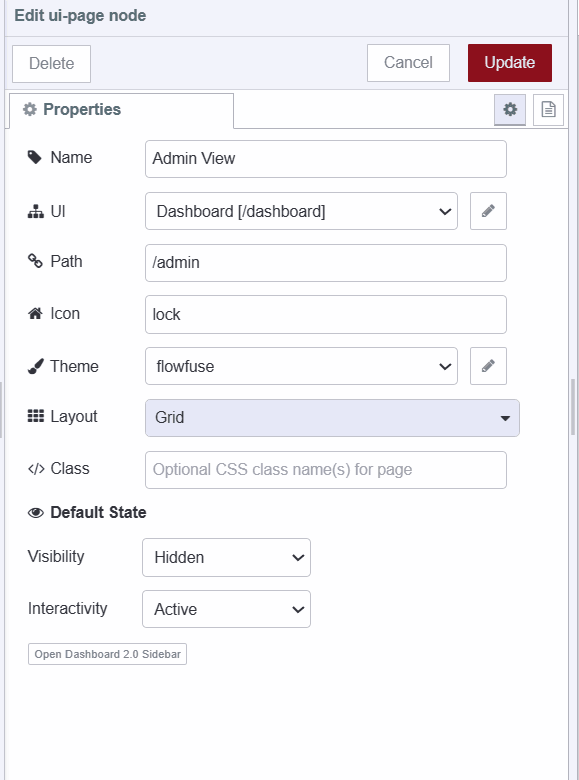Image resolution: width=579 pixels, height=780 pixels.
Task: Click the 'Edit ui-page node' title text
Action: tap(80, 15)
